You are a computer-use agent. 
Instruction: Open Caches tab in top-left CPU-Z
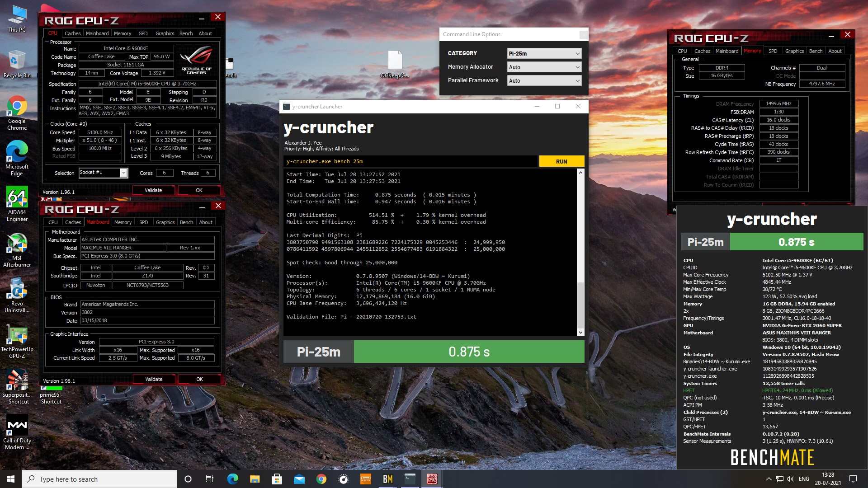(x=72, y=33)
